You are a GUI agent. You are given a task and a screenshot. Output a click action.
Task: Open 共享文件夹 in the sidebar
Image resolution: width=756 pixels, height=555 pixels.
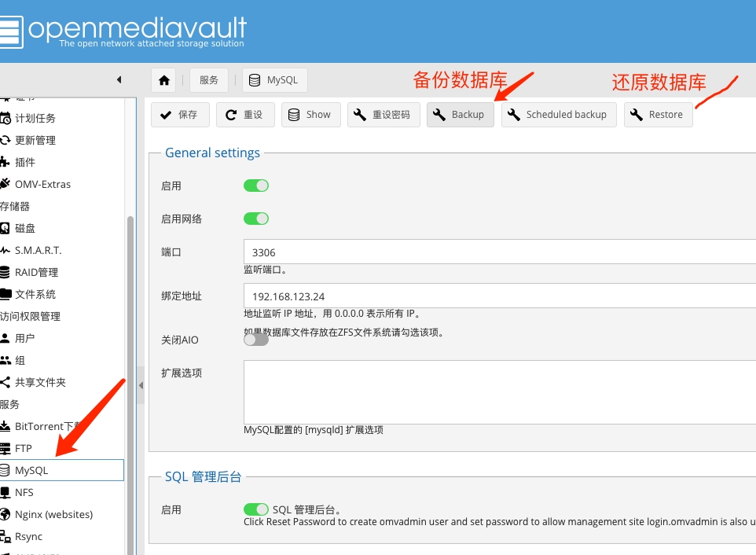coord(62,382)
